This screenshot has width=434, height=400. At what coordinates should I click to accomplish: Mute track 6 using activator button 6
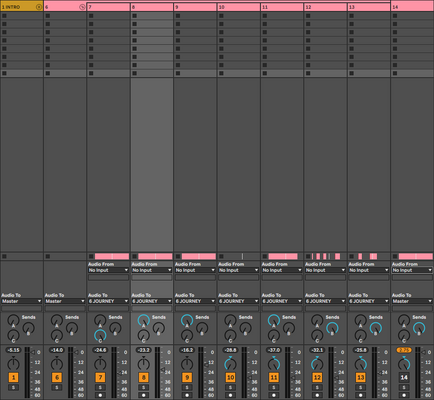[57, 377]
